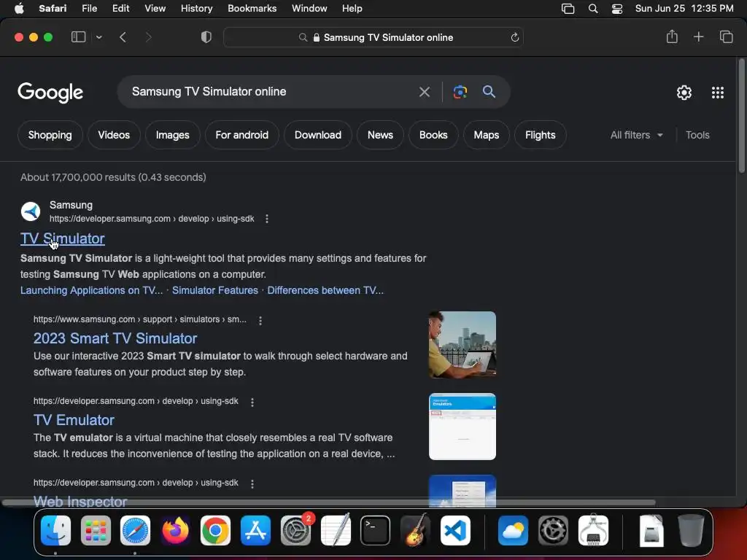
Task: Open more options for Samsung developer result
Action: (x=267, y=219)
